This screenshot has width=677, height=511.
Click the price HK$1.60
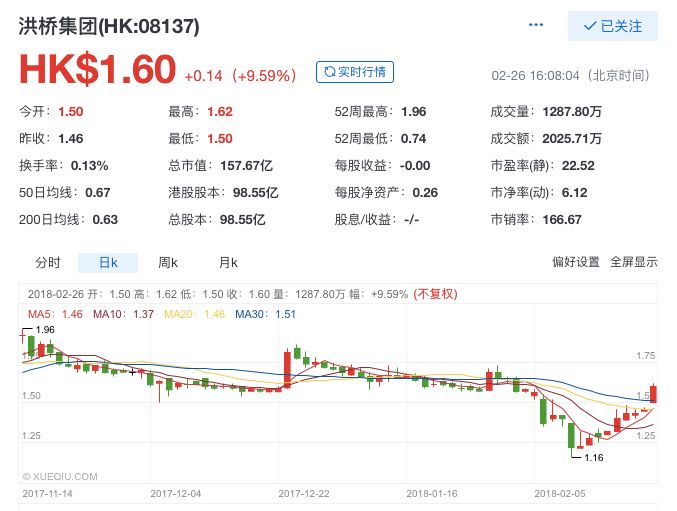point(98,69)
